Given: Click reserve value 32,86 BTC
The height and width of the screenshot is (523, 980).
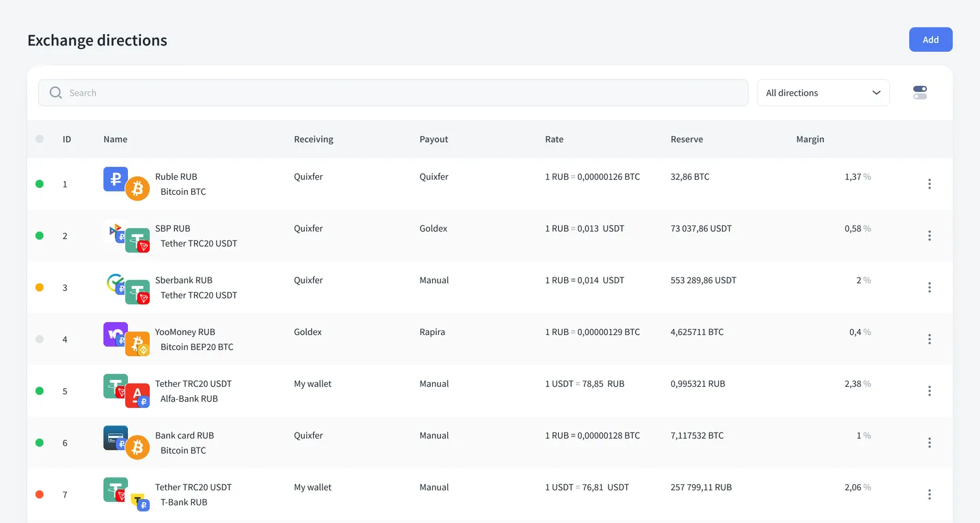Looking at the screenshot, I should point(690,176).
